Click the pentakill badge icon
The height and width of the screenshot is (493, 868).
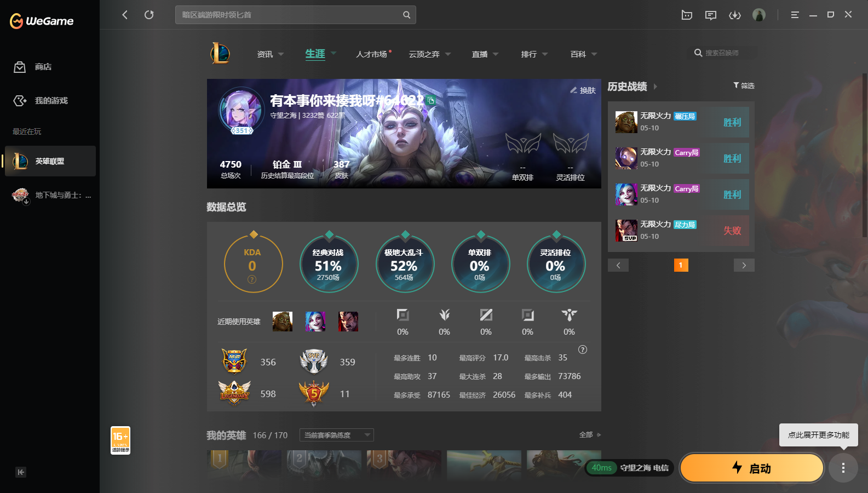click(314, 393)
